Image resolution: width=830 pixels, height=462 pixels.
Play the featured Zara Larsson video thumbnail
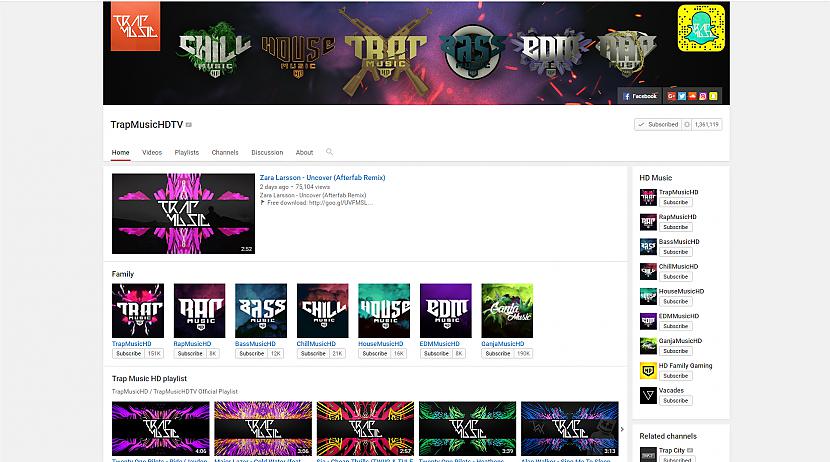pyautogui.click(x=183, y=214)
